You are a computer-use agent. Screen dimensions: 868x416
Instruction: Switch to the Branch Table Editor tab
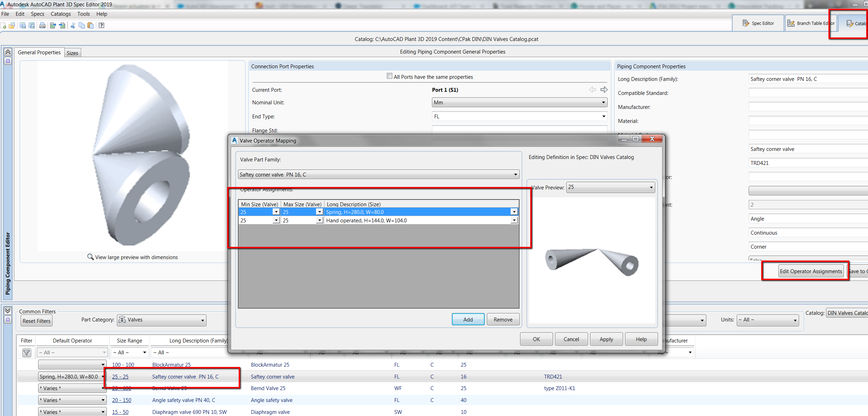coord(811,23)
